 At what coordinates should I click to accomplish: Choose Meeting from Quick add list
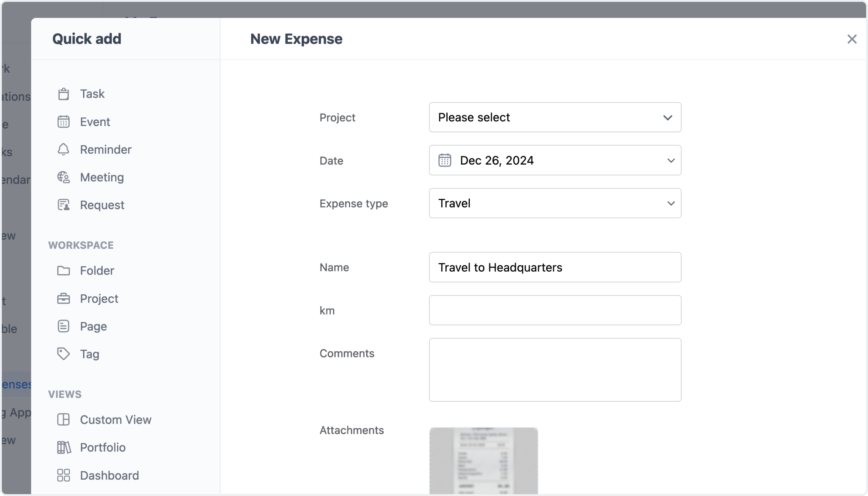pyautogui.click(x=102, y=177)
